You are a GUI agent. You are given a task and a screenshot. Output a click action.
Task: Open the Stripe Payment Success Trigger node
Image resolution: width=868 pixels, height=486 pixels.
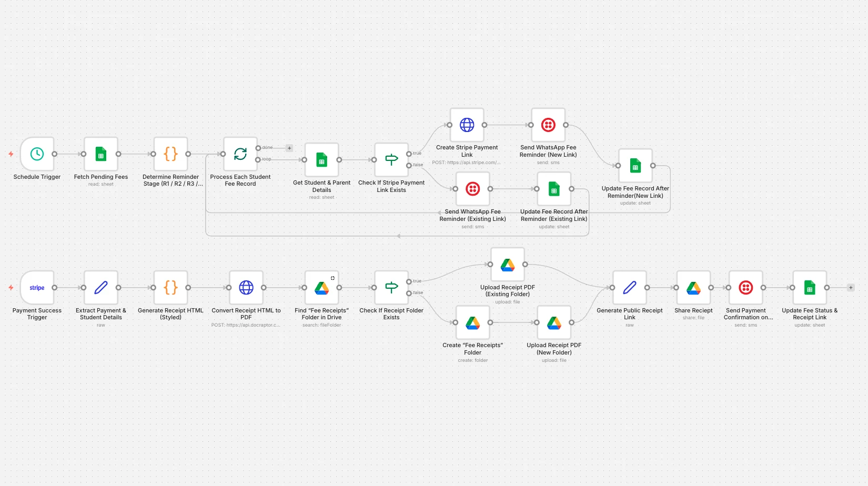coord(37,288)
